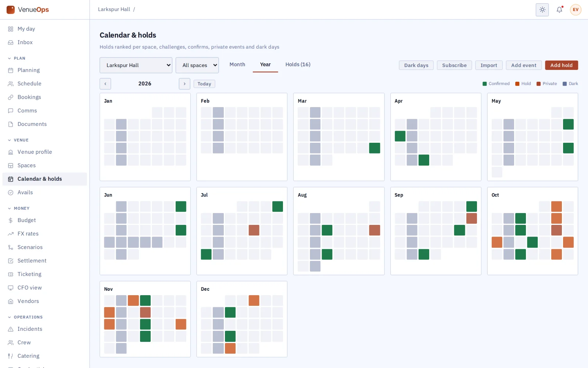Screen dimensions: 588x368
Task: Open the Larkspur Hall venue dropdown
Action: coord(136,65)
